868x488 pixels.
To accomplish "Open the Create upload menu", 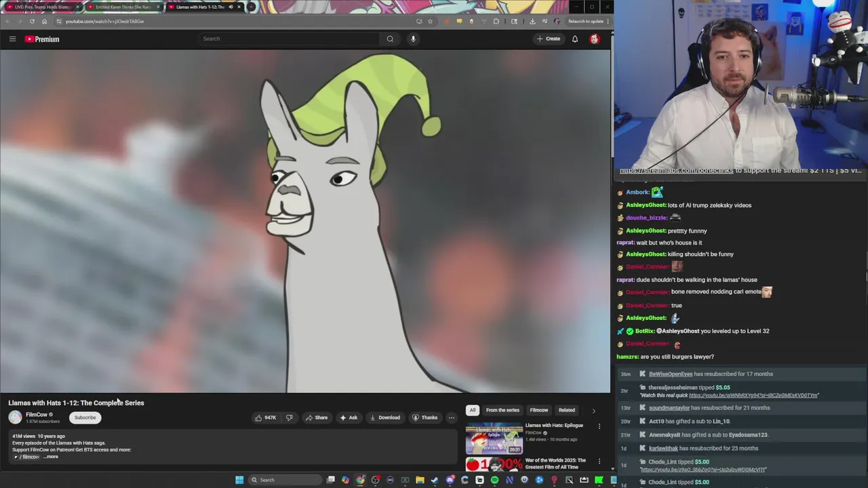I will 549,39.
